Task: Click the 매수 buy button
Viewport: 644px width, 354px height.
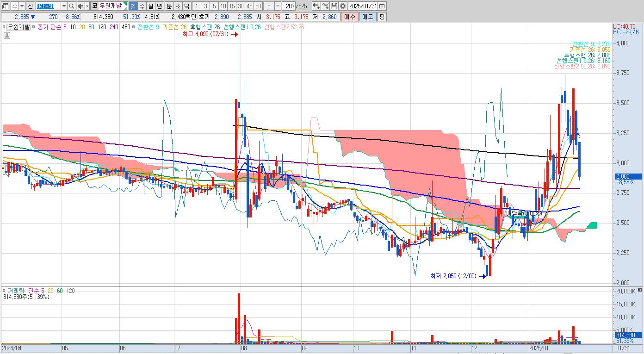Action: point(349,17)
